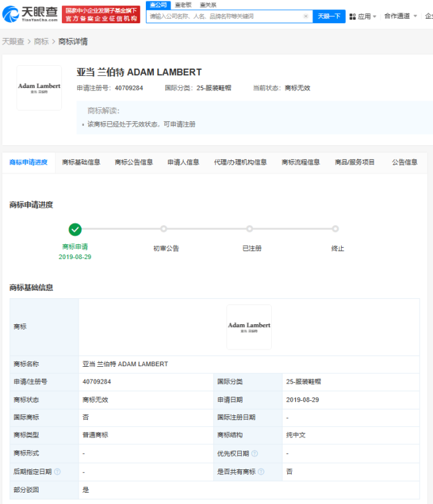This screenshot has width=433, height=504.
Task: Switch to the 商标公告信息 tab
Action: [x=134, y=162]
